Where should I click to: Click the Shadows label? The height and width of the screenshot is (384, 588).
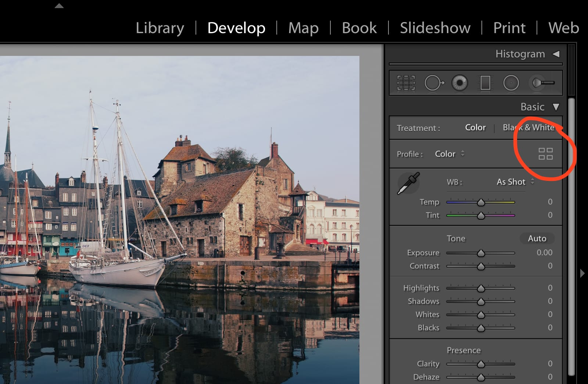[x=423, y=301]
